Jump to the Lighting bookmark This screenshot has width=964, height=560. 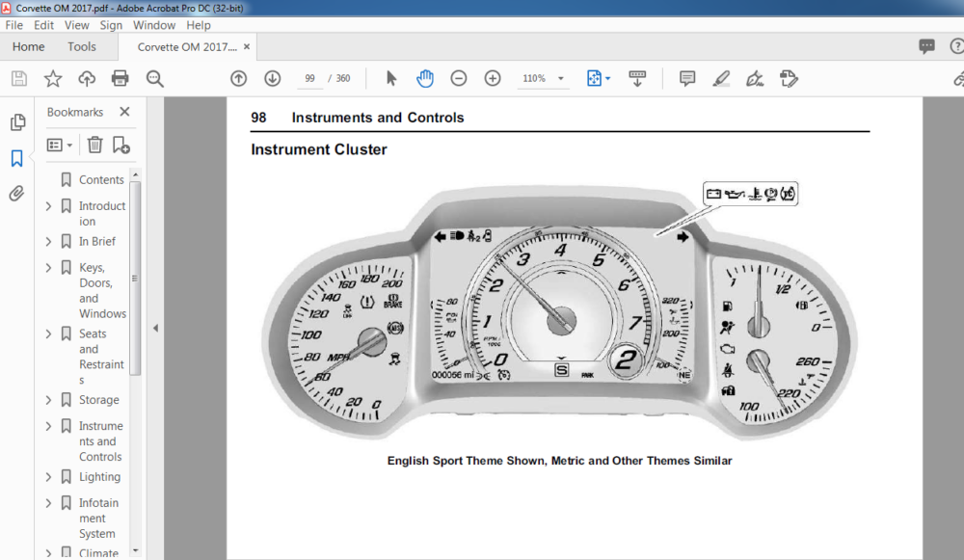99,477
